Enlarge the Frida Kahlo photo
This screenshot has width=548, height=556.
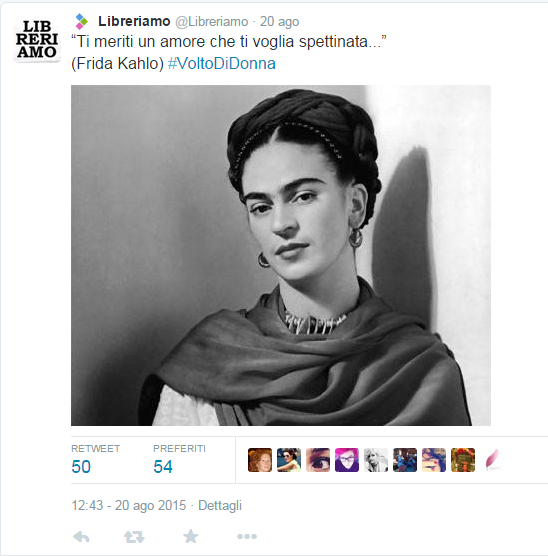[281, 255]
